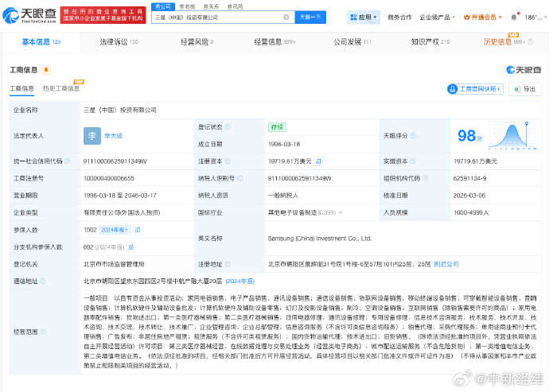Image resolution: width=549 pixels, height=392 pixels.
Task: Clear the search box with the X icon
Action: coord(286,17)
